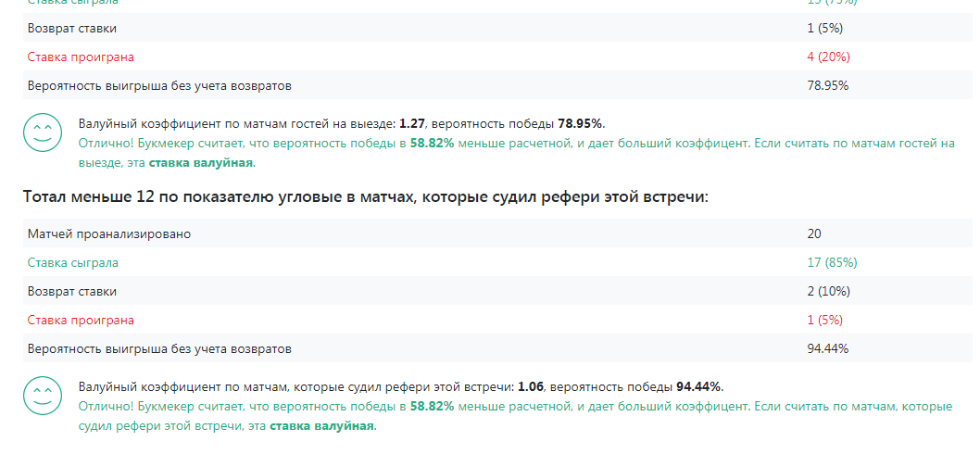This screenshot has height=454, width=980.
Task: Click the smiley icon beside the 1.27 coefficient
Action: tap(41, 133)
